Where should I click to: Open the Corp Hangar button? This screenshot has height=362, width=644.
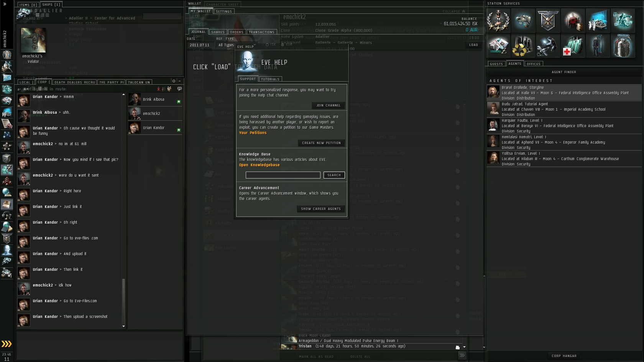564,356
